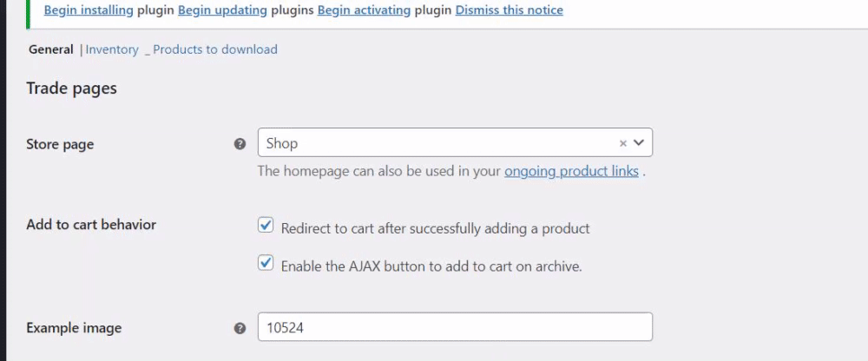Dismiss this notice
The image size is (868, 361).
point(509,10)
